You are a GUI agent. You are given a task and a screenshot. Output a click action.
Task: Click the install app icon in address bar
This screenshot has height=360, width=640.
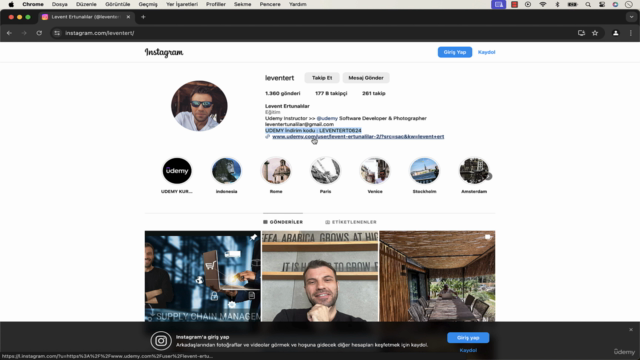581,33
